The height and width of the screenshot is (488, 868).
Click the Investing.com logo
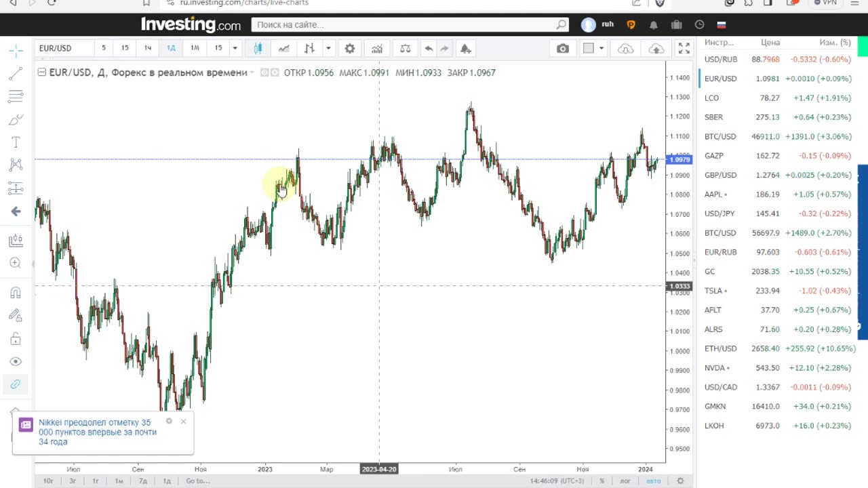point(191,24)
